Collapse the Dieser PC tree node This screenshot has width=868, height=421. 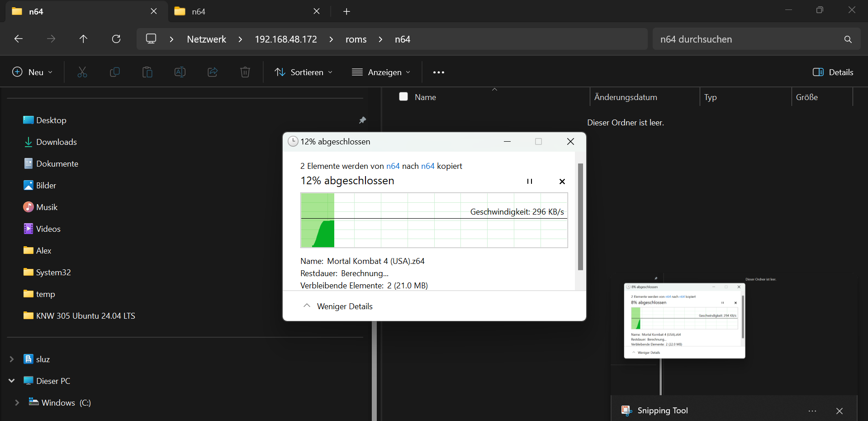coord(12,381)
